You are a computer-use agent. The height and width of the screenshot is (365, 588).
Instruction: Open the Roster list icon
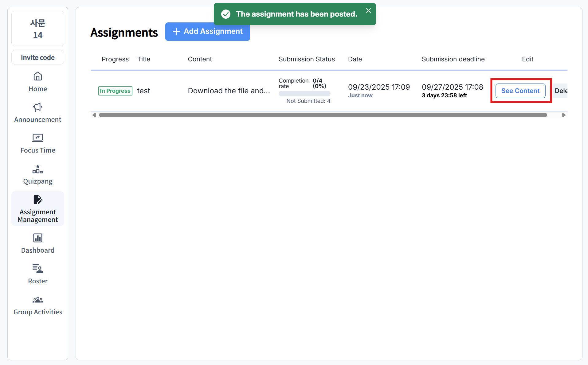tap(37, 269)
